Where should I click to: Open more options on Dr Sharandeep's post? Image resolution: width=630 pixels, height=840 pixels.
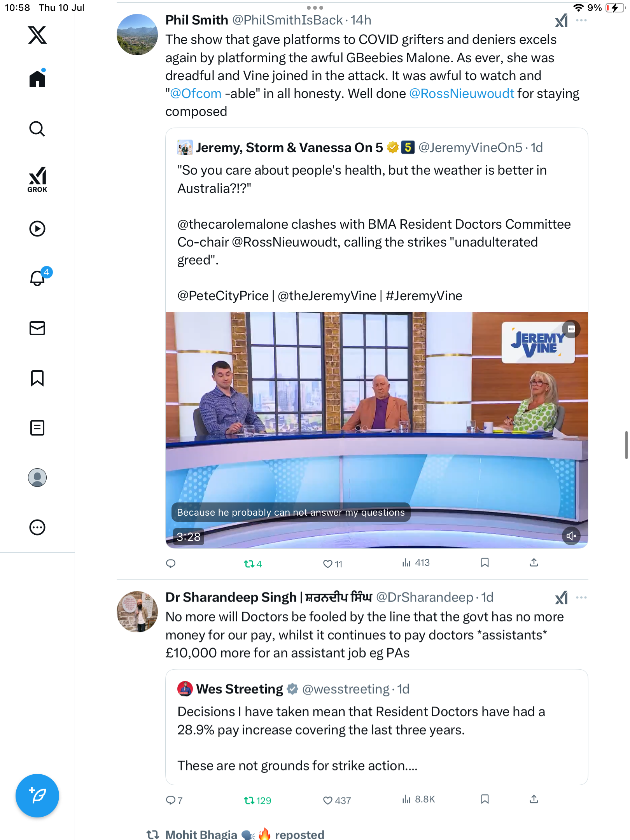tap(581, 598)
